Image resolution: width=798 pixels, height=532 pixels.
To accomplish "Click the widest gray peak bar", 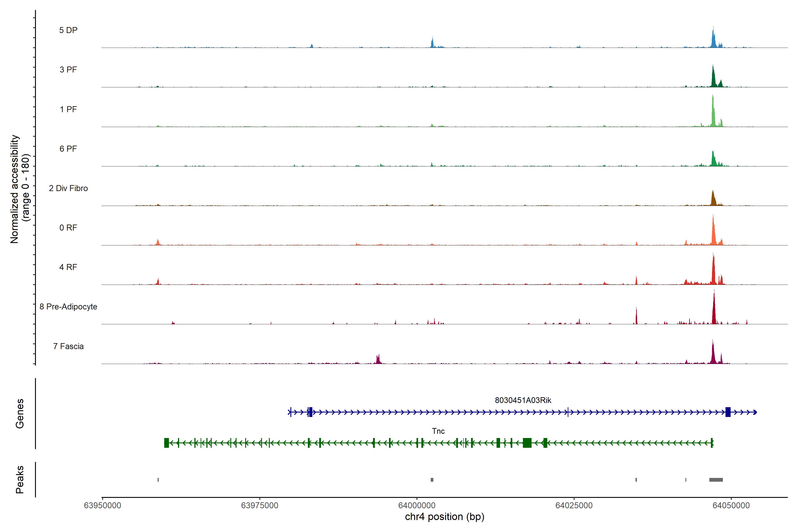I will click(716, 479).
